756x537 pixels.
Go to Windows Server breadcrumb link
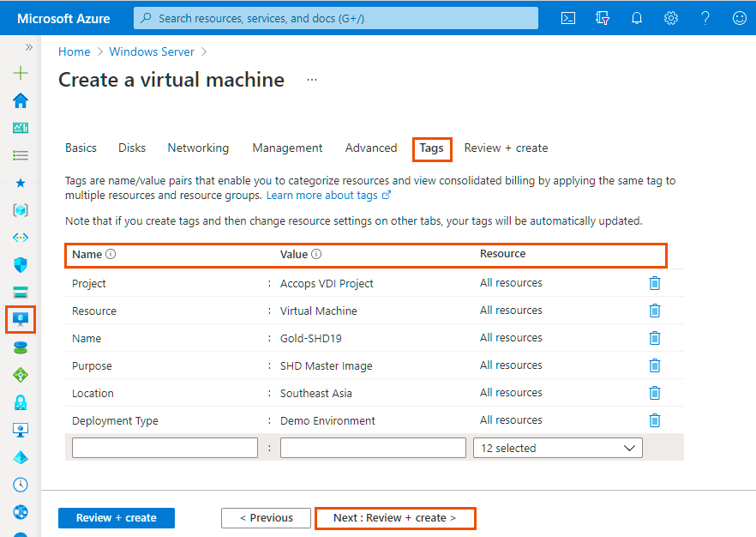point(152,52)
